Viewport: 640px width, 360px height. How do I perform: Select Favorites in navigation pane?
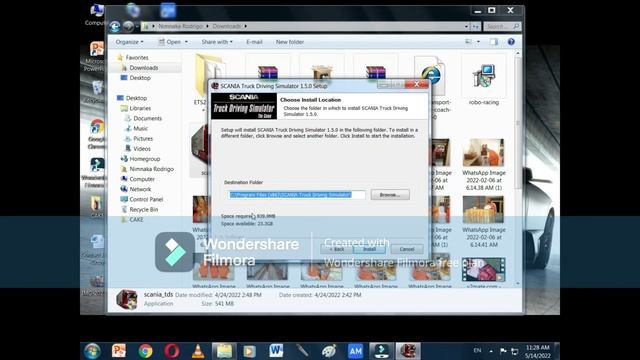point(137,58)
